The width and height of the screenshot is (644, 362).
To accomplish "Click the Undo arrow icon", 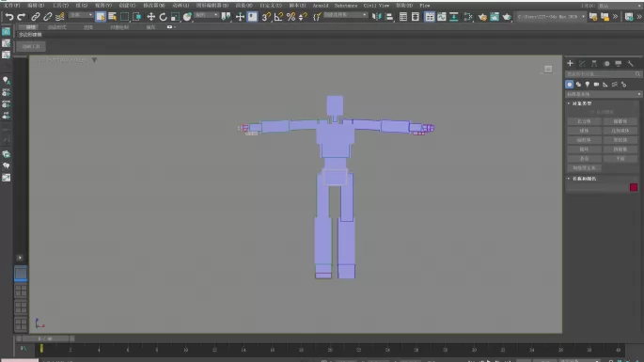I will pos(9,16).
